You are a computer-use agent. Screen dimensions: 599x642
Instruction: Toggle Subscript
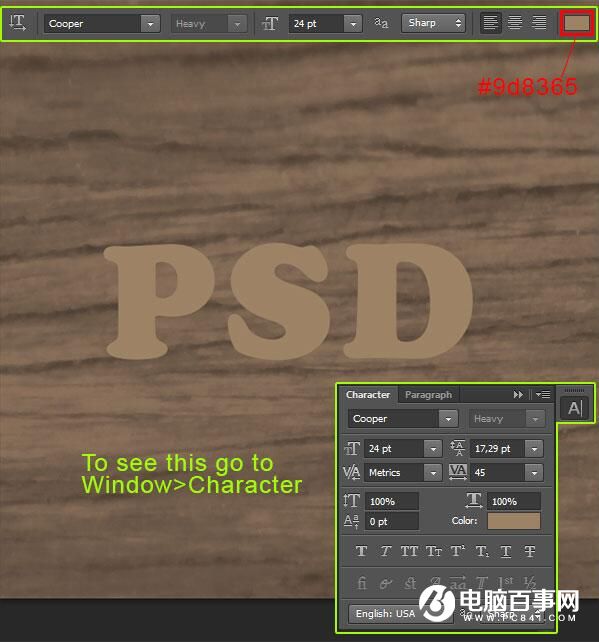point(482,552)
